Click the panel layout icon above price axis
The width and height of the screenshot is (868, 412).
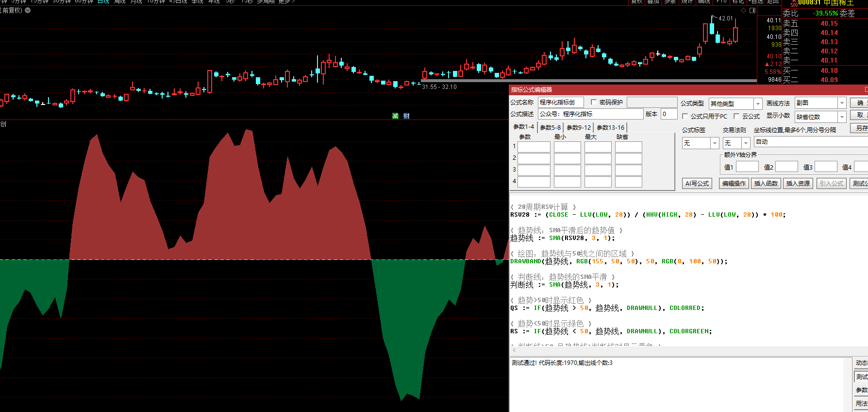pyautogui.click(x=752, y=10)
